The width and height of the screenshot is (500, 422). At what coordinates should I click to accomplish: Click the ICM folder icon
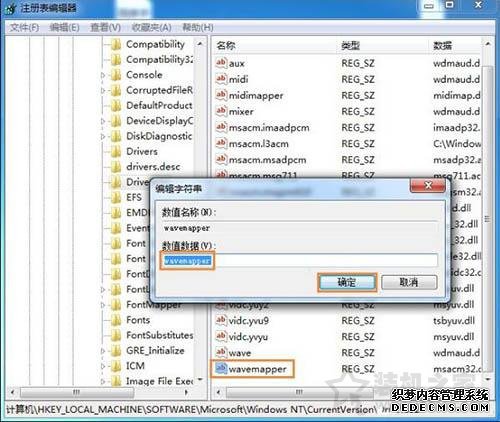click(116, 366)
